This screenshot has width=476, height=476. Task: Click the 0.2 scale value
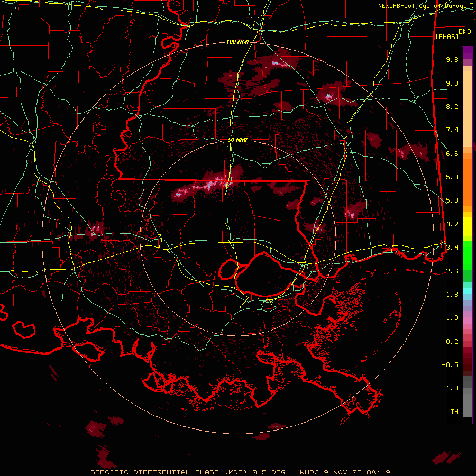(x=452, y=342)
